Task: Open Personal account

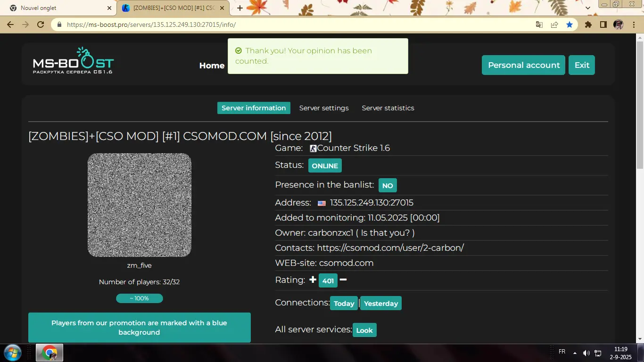Action: 523,65
